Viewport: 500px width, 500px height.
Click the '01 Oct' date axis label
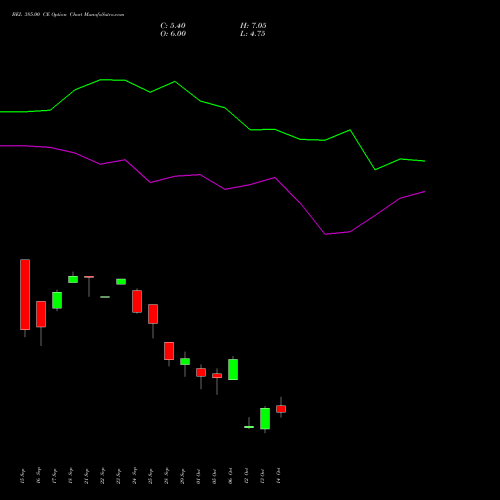(198, 476)
